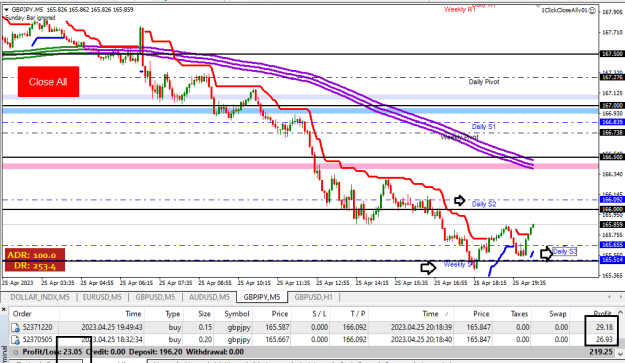The image size is (625, 363).
Task: Switch to the GBPUSD,H1 chart tab
Action: pos(313,297)
